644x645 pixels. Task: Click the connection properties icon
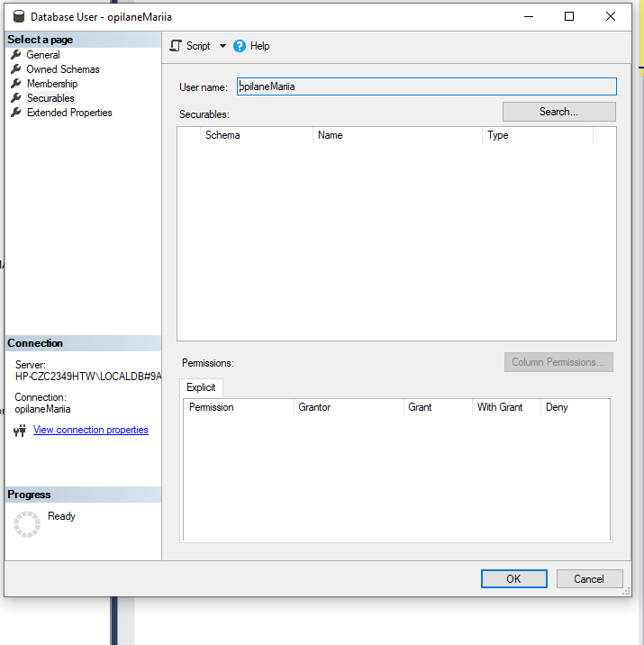20,431
